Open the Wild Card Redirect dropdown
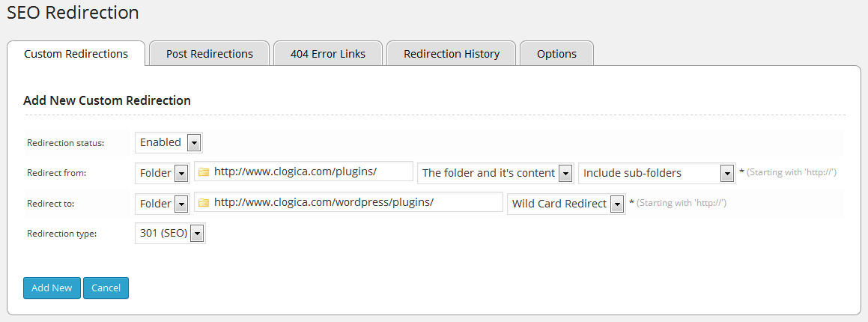The height and width of the screenshot is (322, 868). click(566, 204)
